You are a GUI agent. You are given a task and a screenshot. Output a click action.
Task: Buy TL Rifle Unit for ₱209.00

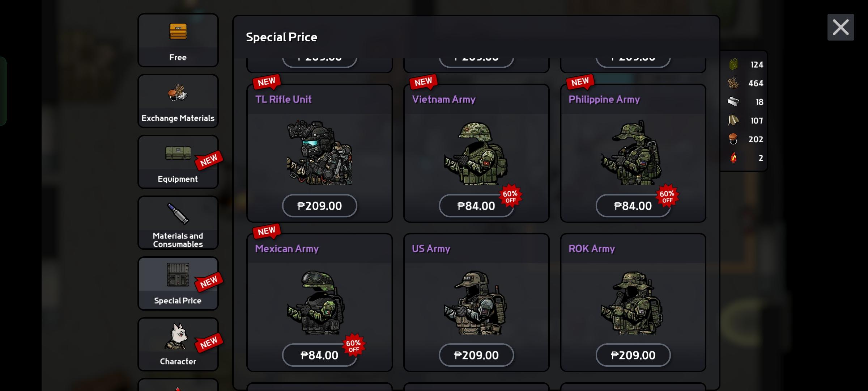(319, 206)
